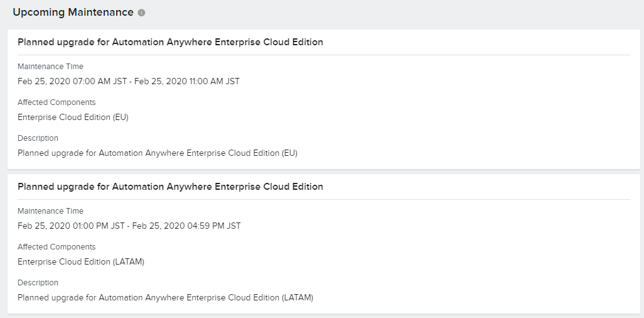Screen dimensions: 644x318
Task: Click Affected Components label in the LATAM card
Action: [56, 247]
